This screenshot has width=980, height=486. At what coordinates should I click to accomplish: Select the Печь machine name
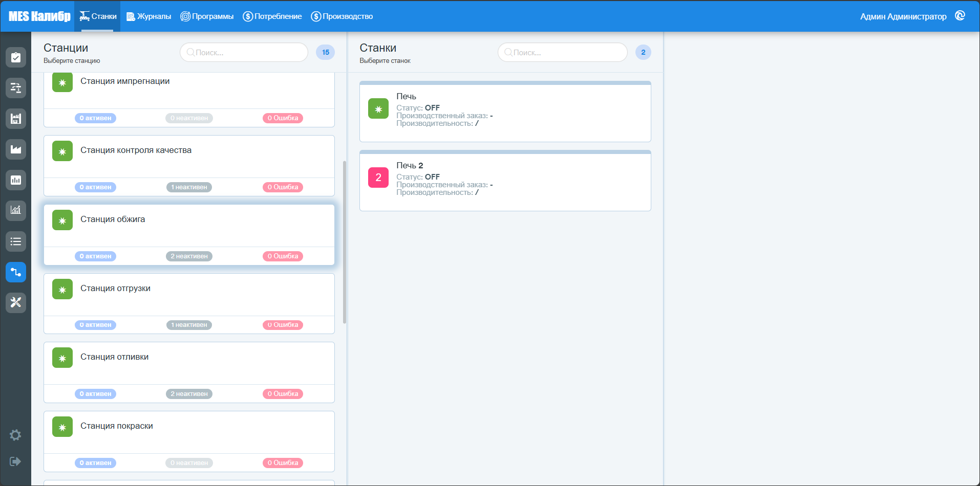(406, 96)
